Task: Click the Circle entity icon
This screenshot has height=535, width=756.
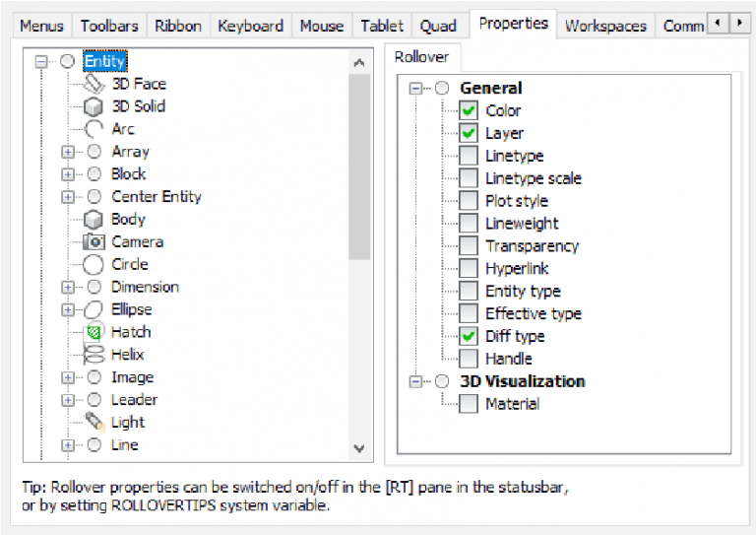Action: click(x=94, y=264)
